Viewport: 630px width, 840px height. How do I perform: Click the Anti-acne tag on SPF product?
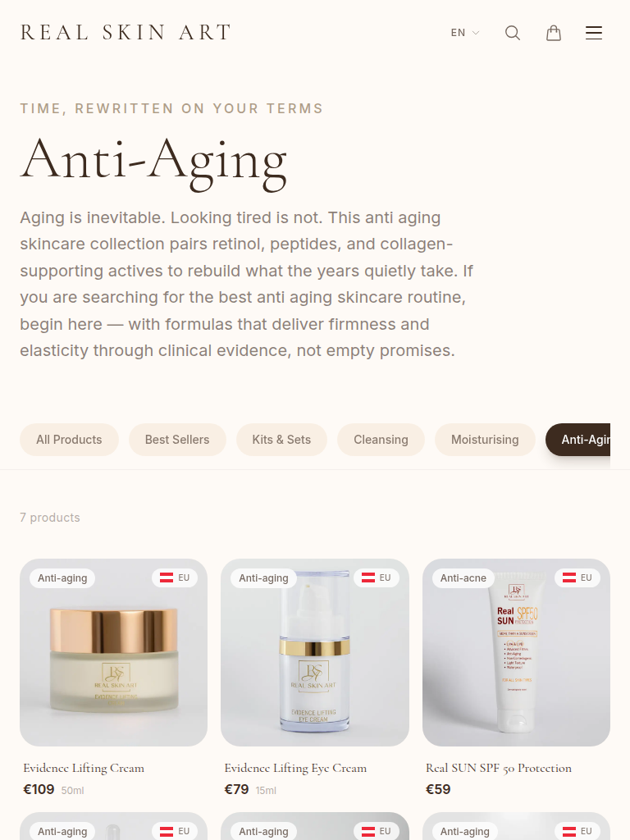click(x=463, y=578)
